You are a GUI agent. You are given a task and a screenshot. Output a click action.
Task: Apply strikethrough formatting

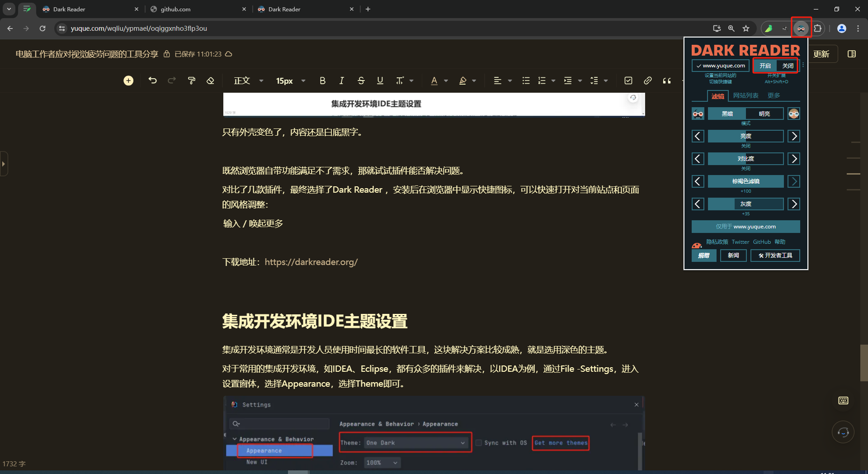pyautogui.click(x=361, y=81)
